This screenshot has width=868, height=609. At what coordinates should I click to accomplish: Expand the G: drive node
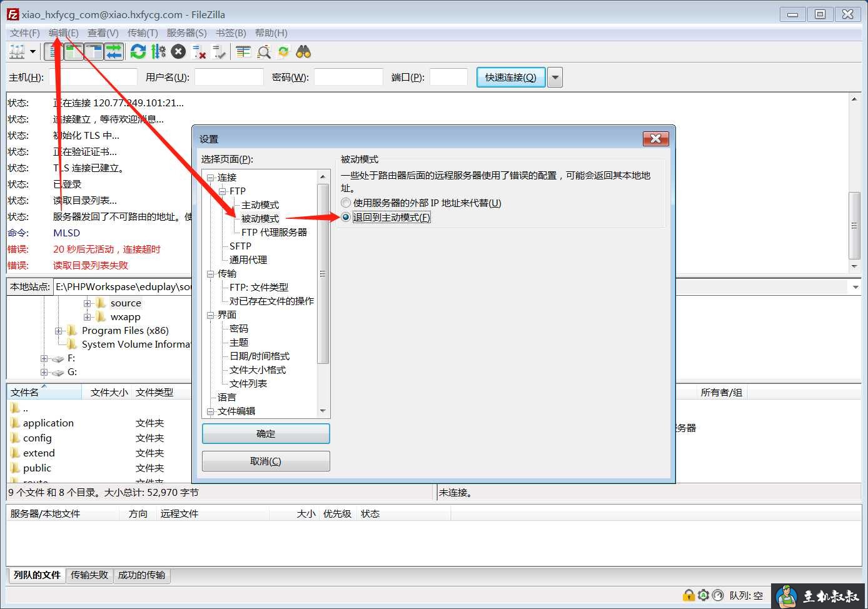click(44, 372)
